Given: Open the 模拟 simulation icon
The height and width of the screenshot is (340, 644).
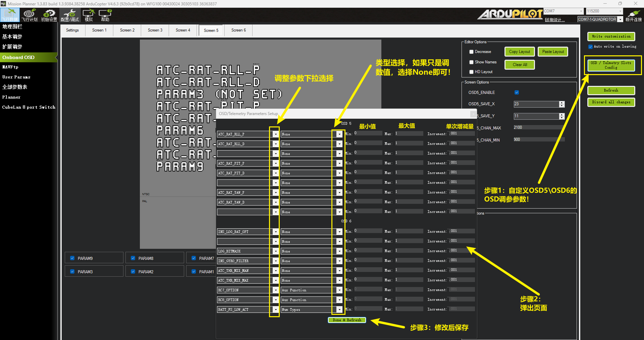Looking at the screenshot, I should tap(89, 15).
